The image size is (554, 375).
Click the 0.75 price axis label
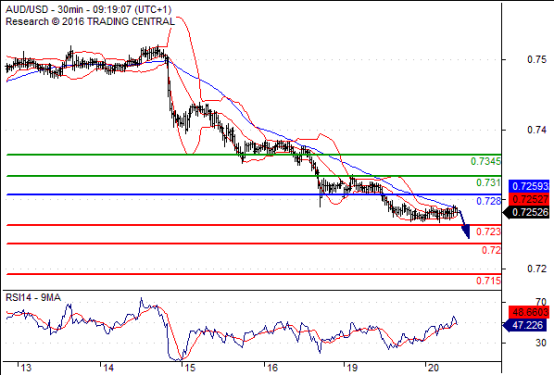click(x=537, y=59)
